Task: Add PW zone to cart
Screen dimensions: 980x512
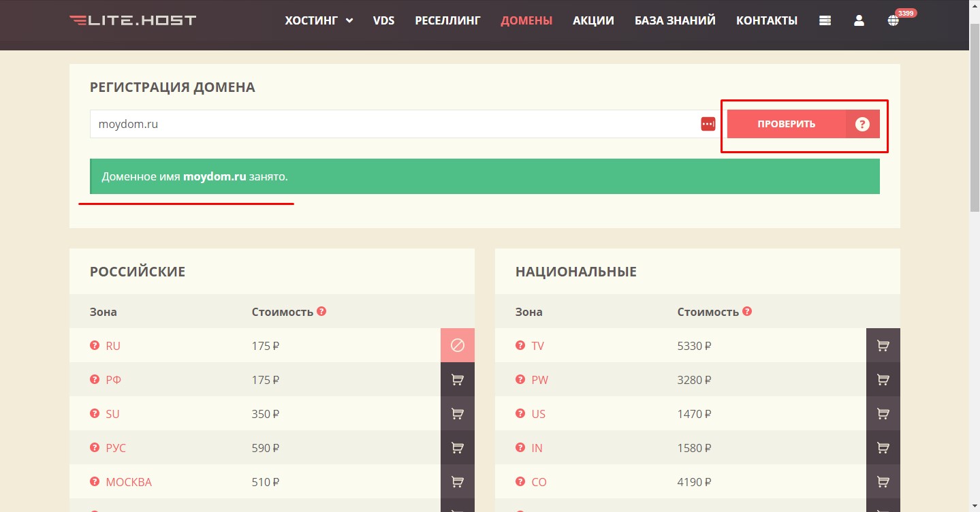Action: tap(883, 379)
